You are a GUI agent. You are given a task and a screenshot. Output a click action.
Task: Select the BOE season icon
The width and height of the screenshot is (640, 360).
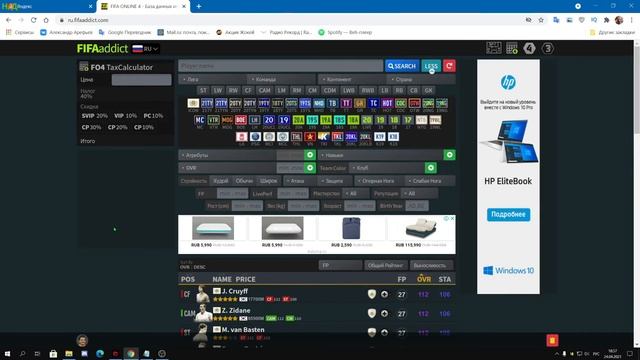click(241, 120)
